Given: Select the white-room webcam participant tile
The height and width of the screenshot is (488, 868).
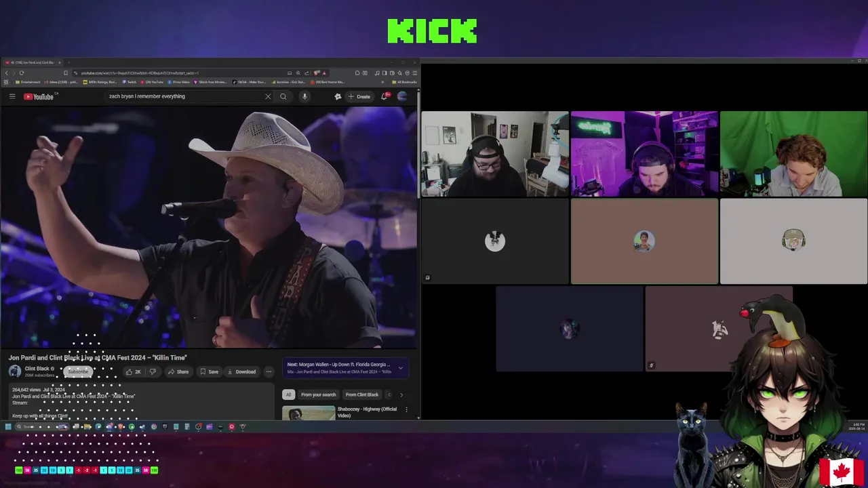Looking at the screenshot, I should click(495, 154).
